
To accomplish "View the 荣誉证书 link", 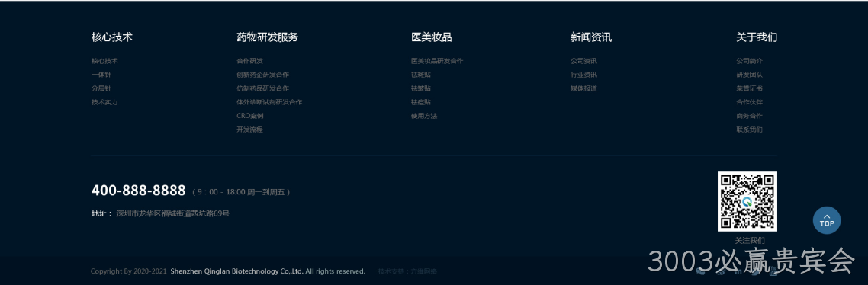I will pos(749,88).
